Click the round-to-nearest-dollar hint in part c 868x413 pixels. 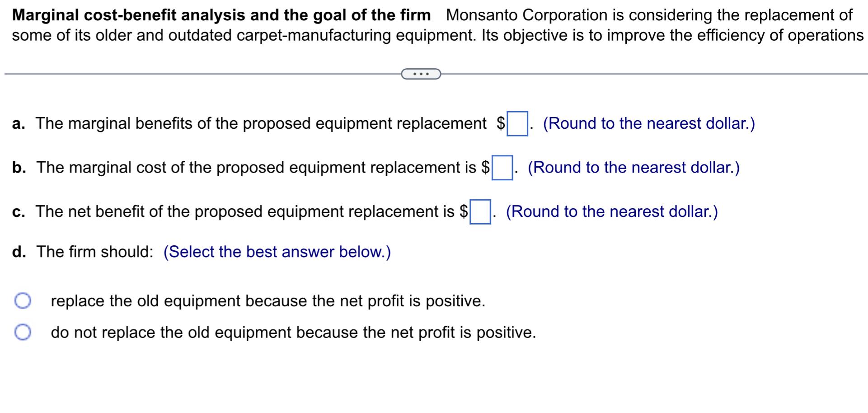pos(612,211)
